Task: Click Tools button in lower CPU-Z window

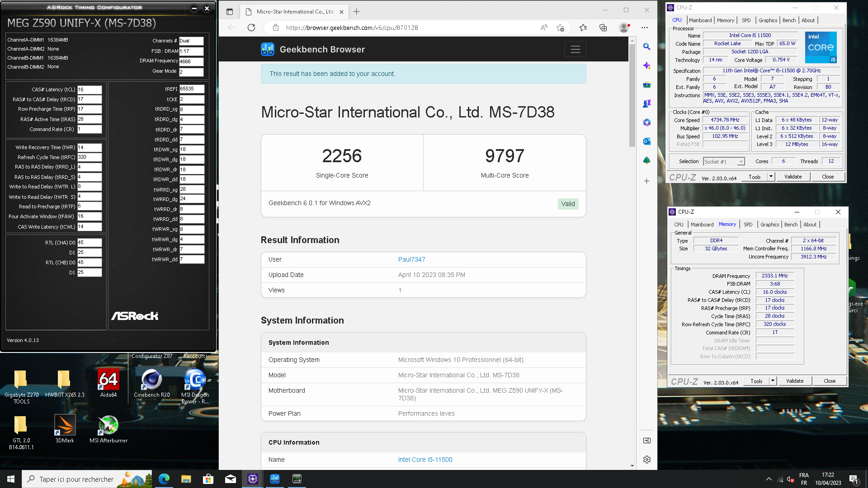Action: tap(757, 381)
